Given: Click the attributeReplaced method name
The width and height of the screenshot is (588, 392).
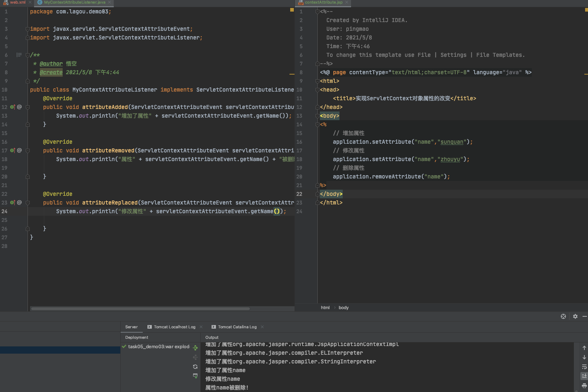Looking at the screenshot, I should tap(110, 203).
